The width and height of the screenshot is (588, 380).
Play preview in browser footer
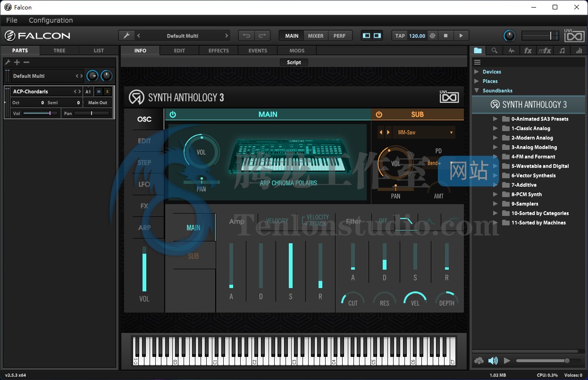click(x=507, y=361)
